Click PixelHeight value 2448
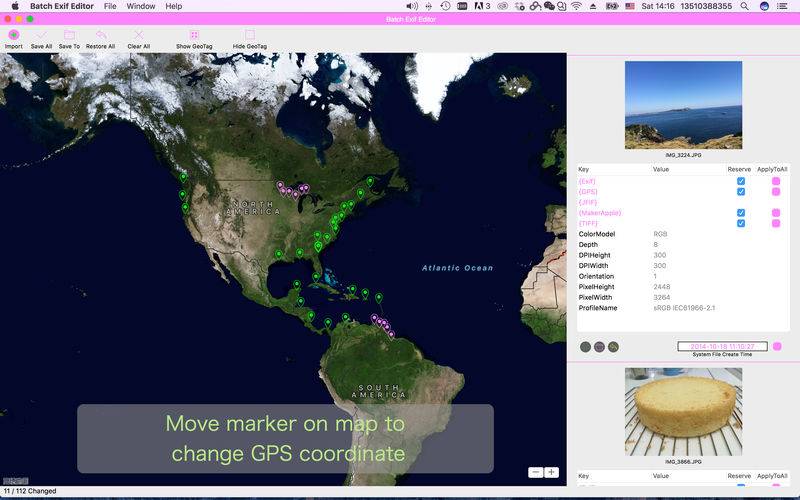 (662, 287)
